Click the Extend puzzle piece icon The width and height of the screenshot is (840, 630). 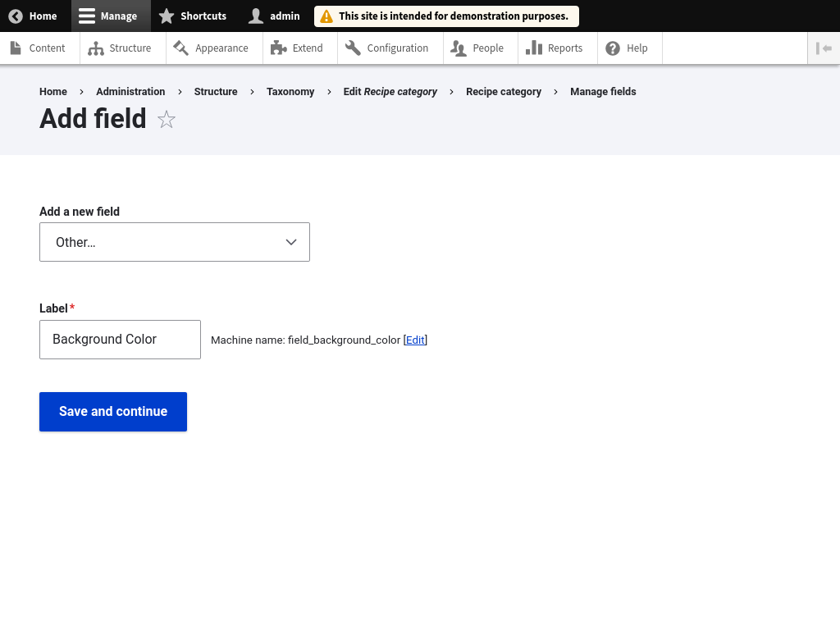pos(279,48)
